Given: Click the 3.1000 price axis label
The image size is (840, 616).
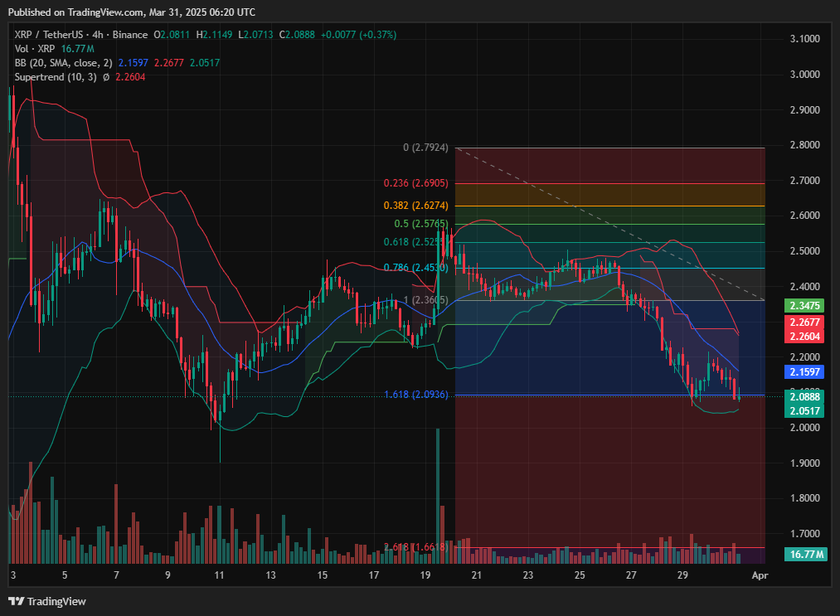Looking at the screenshot, I should point(806,39).
